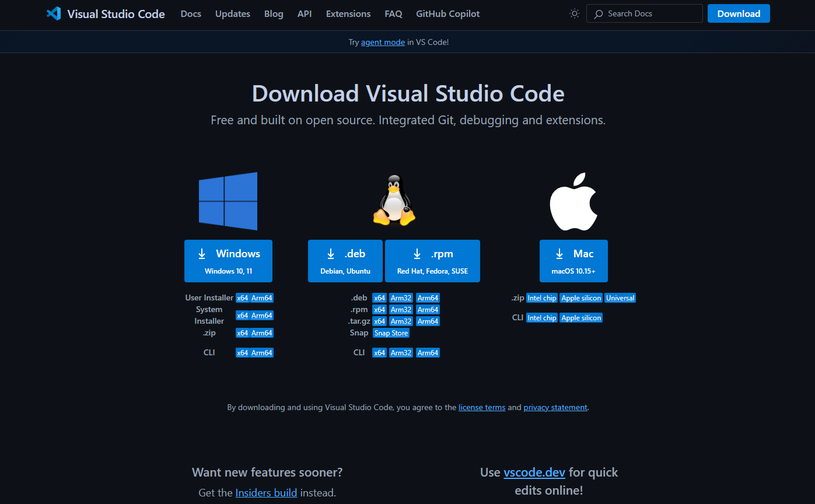Click the Linux Tux penguin image
Screen dimensions: 815x504
click(394, 200)
